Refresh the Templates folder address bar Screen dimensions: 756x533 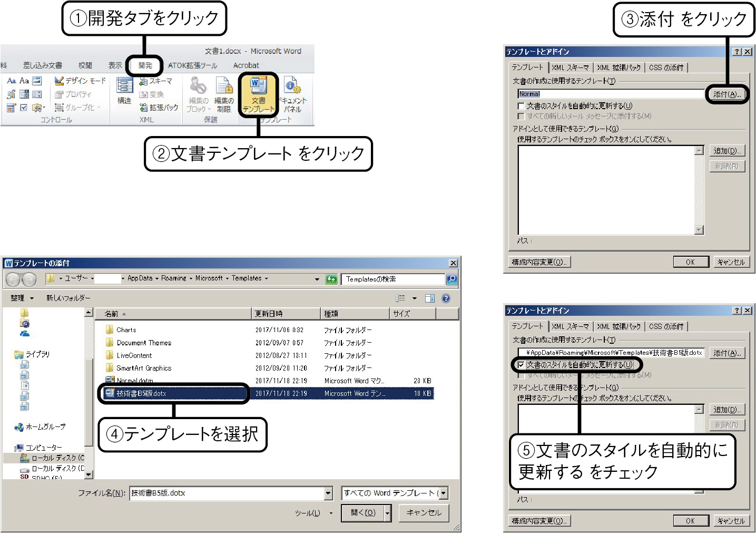[331, 279]
